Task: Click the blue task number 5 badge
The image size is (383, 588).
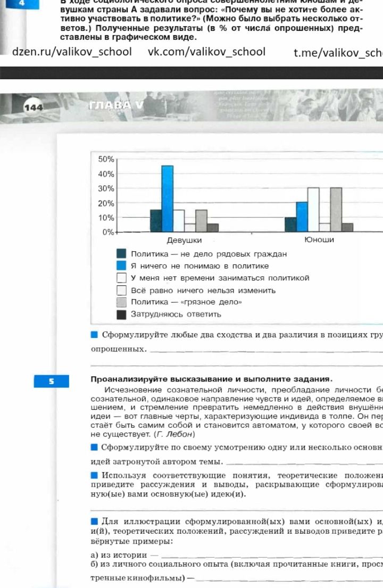Action: tap(52, 382)
